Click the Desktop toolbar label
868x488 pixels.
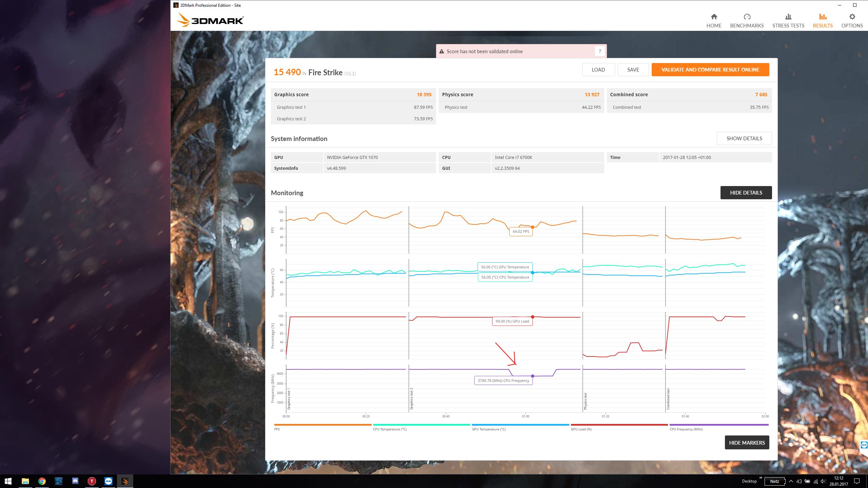pos(749,481)
